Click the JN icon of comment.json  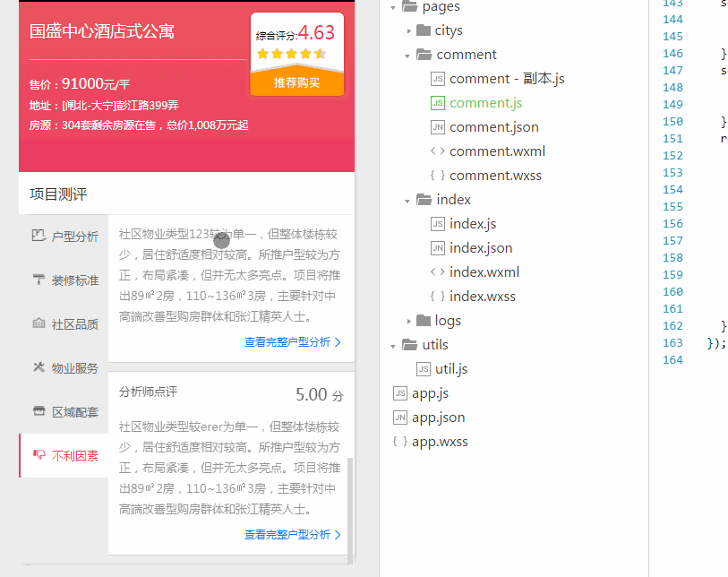(437, 127)
